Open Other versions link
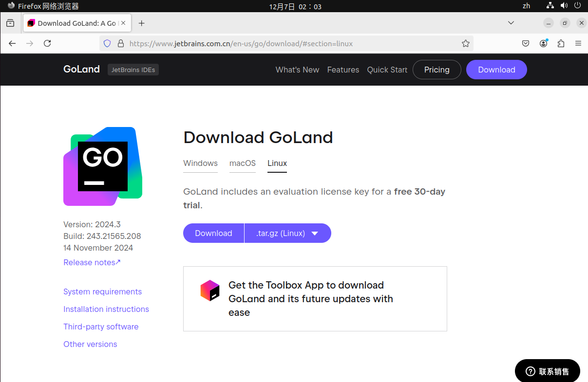This screenshot has width=588, height=382. [x=90, y=344]
